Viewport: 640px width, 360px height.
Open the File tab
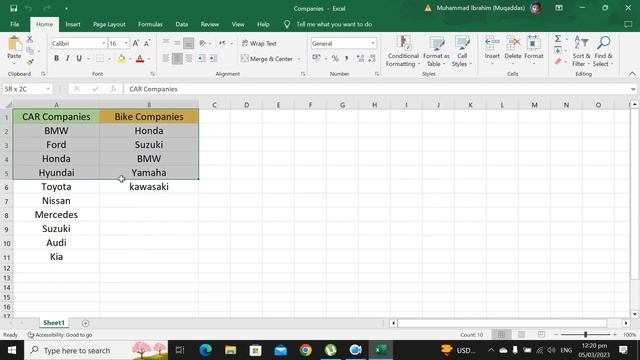pyautogui.click(x=15, y=24)
